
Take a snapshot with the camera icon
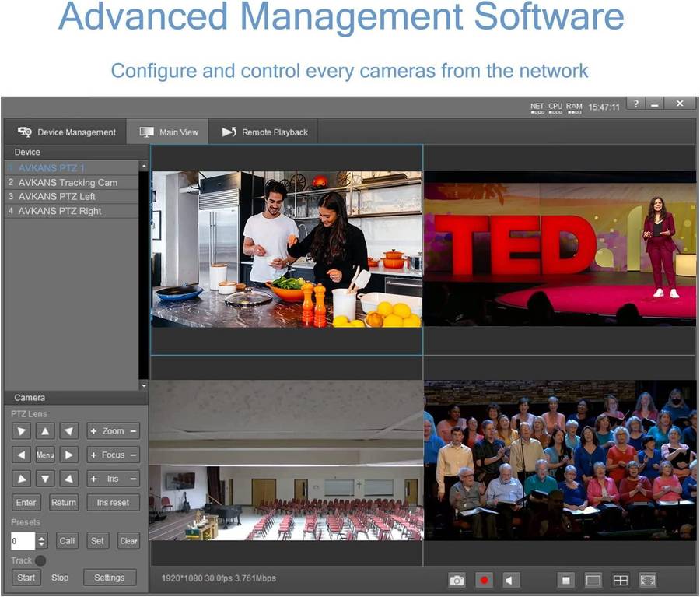(x=457, y=580)
